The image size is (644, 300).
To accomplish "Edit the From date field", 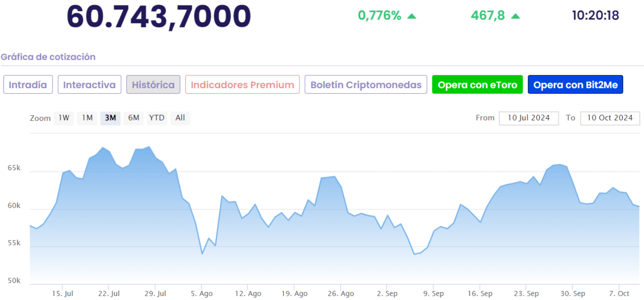I will [528, 118].
